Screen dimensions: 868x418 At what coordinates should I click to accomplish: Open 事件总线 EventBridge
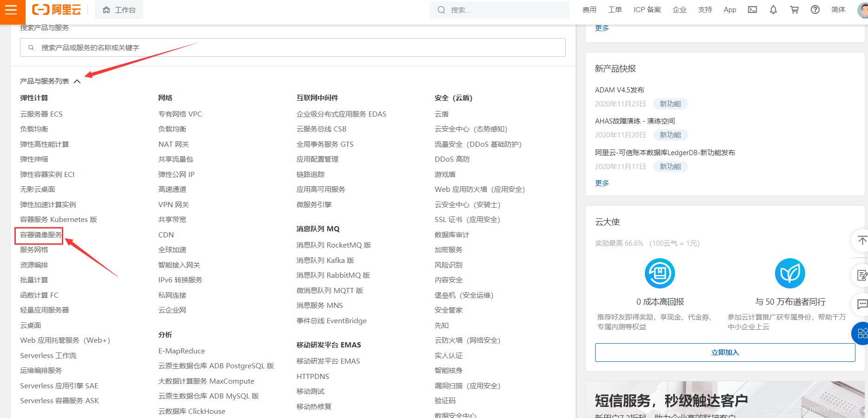point(331,320)
